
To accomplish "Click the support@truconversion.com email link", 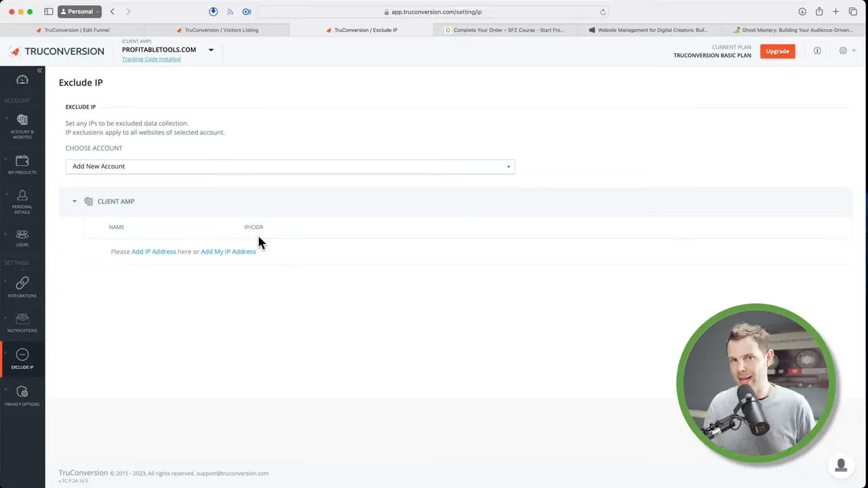I will tap(233, 474).
